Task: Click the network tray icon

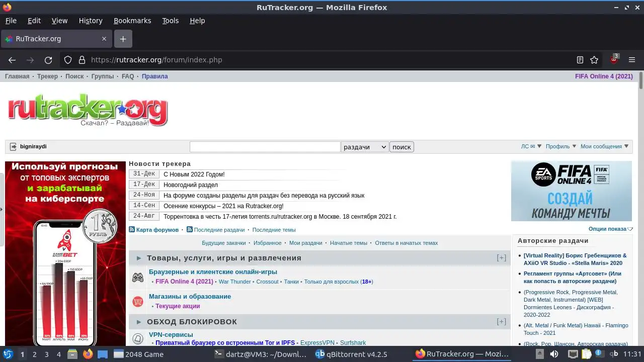Action: tap(573, 354)
